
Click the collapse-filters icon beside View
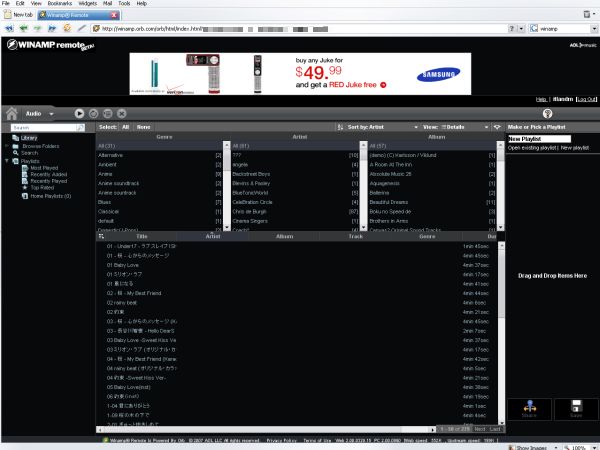point(497,127)
